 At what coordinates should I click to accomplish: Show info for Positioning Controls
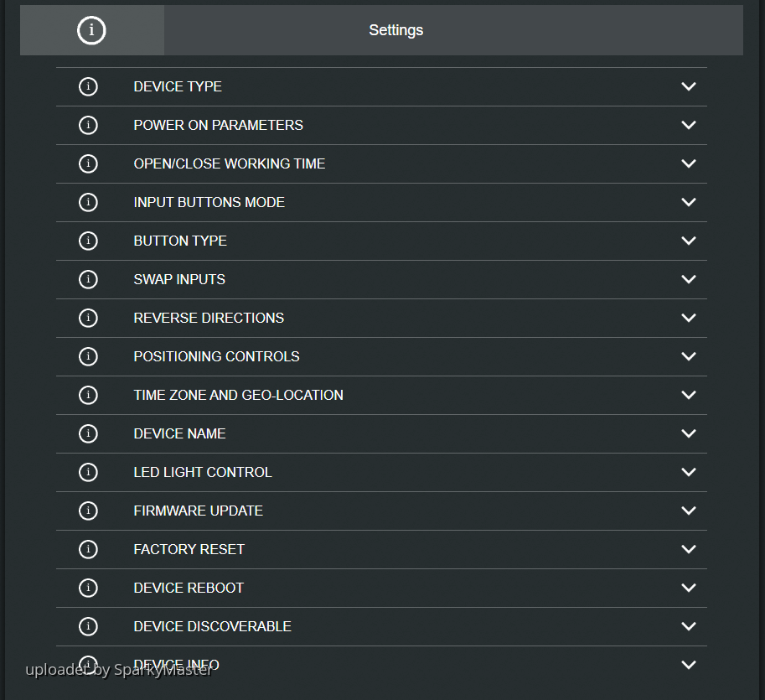(88, 356)
